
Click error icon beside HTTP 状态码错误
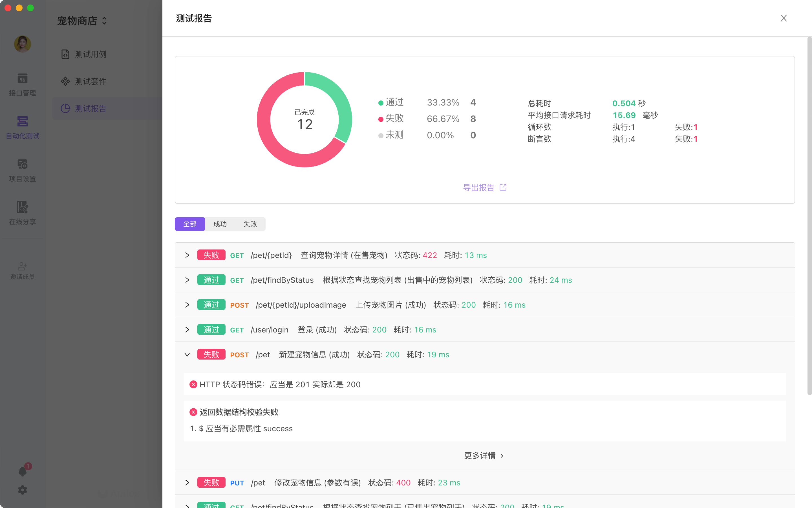[193, 384]
